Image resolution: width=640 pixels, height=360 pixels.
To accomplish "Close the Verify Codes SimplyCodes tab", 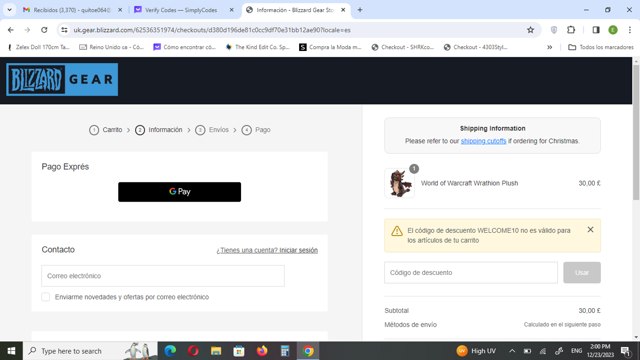I will (x=231, y=10).
